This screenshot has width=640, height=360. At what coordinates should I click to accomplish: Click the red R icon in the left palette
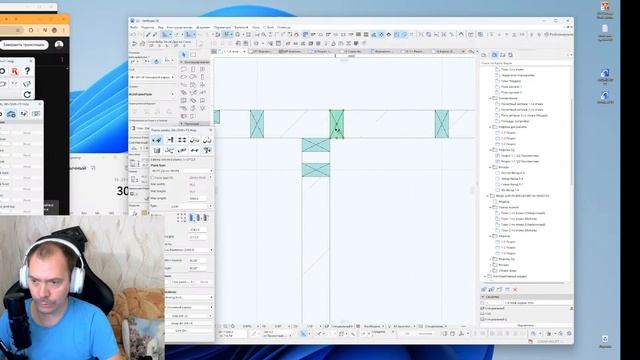(x=15, y=71)
